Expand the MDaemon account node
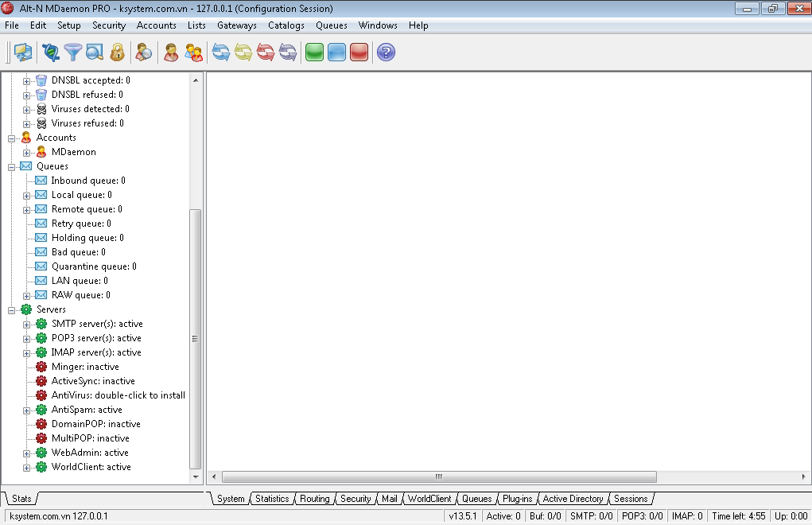This screenshot has width=812, height=525. coord(26,154)
